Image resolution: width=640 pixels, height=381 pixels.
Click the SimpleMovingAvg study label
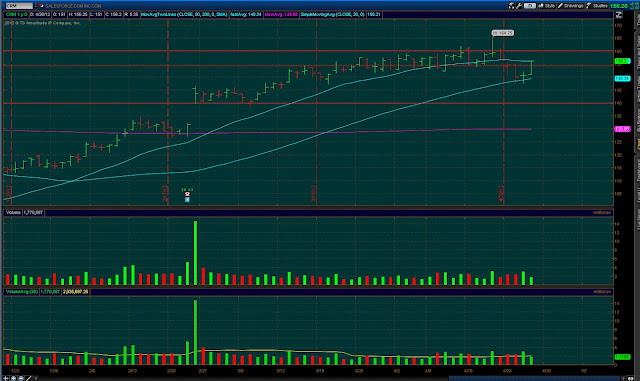coord(333,14)
